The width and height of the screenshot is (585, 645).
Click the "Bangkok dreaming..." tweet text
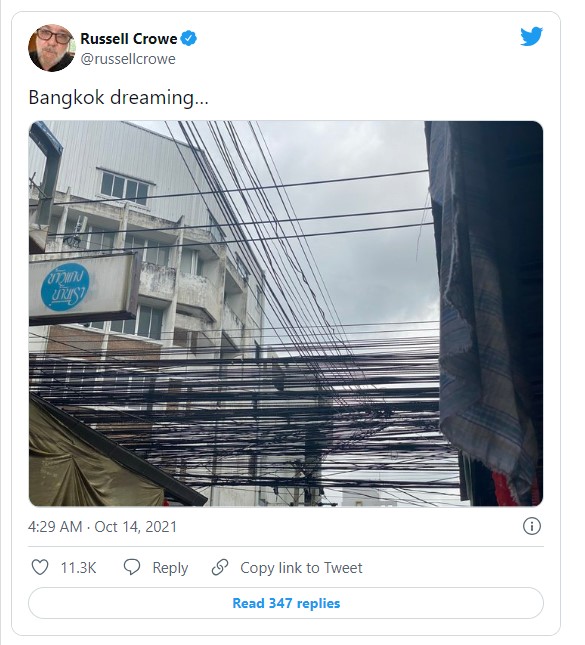point(118,98)
